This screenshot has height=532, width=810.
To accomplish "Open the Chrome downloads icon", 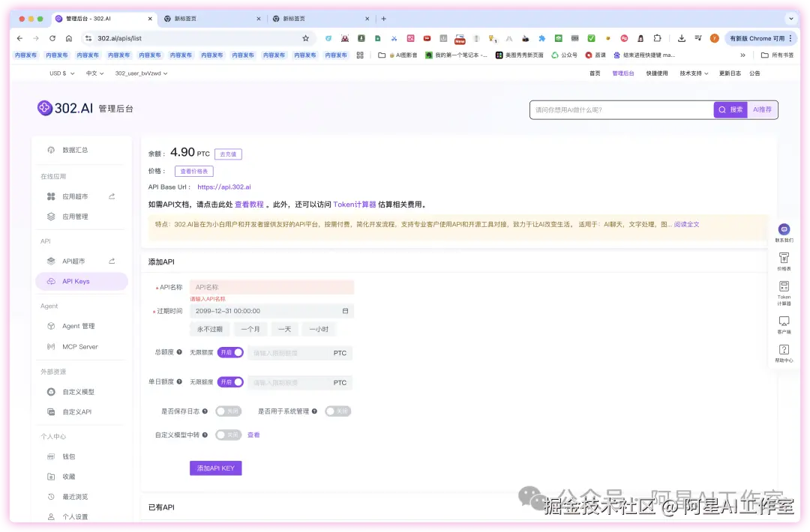I will pyautogui.click(x=681, y=38).
